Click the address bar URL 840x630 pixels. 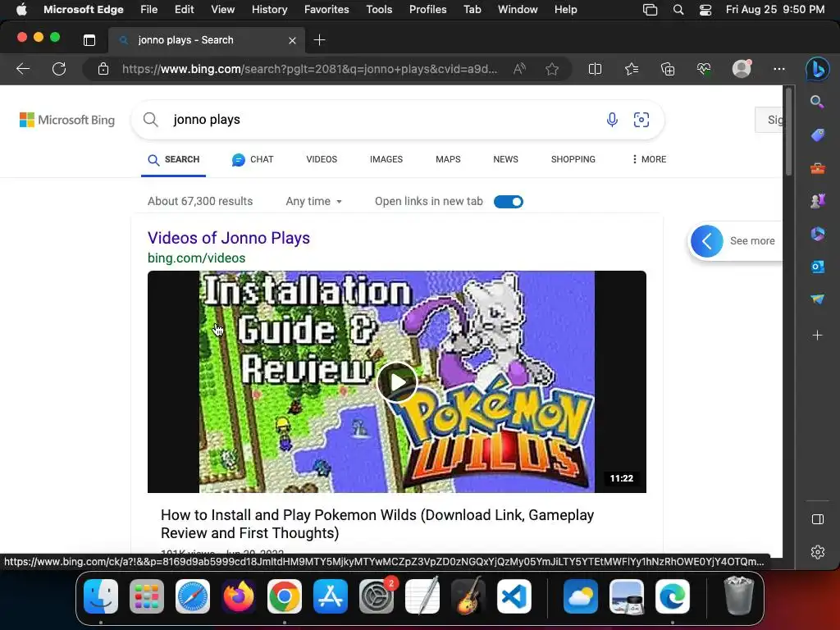coord(309,69)
